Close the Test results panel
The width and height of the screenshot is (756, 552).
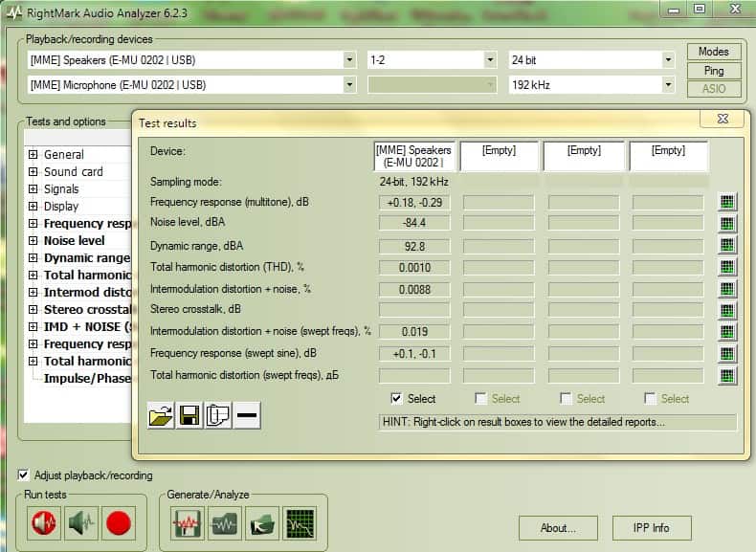[723, 119]
